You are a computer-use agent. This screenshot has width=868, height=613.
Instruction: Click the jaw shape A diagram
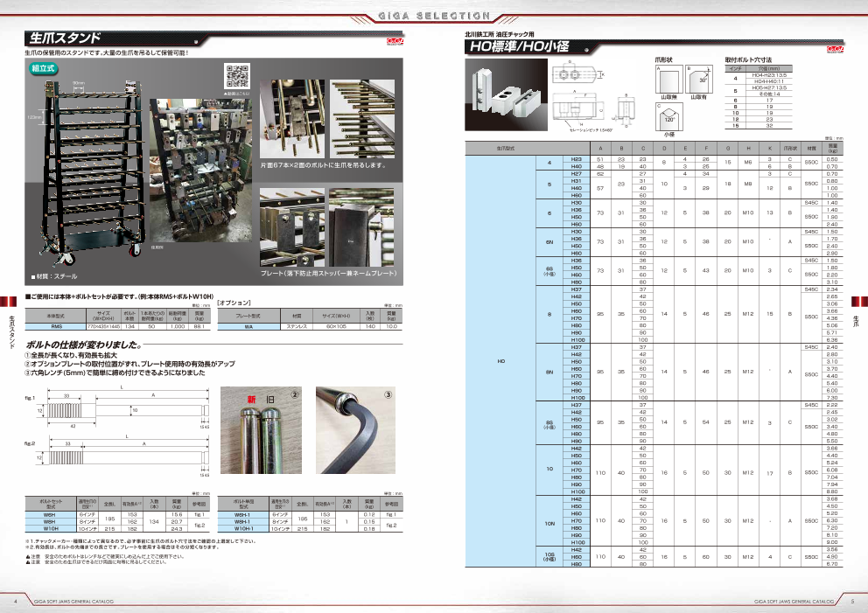coord(669,79)
